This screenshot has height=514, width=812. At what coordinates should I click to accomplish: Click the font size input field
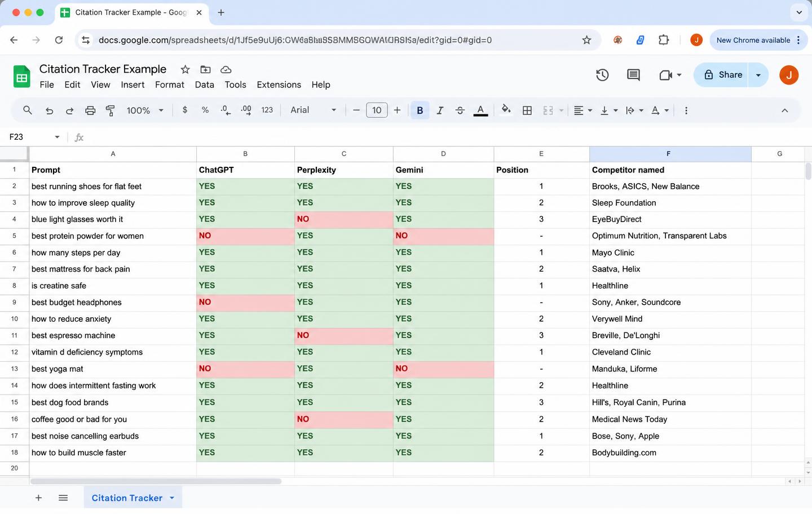377,110
